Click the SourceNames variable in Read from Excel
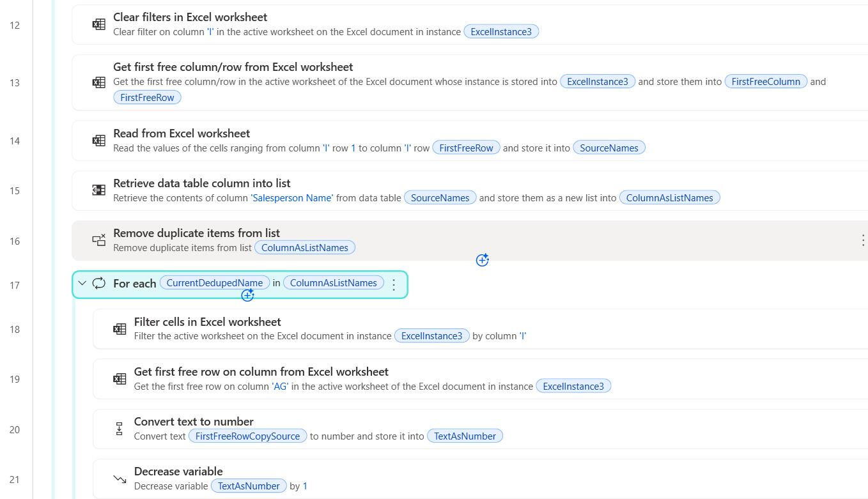Image resolution: width=868 pixels, height=499 pixels. point(608,148)
